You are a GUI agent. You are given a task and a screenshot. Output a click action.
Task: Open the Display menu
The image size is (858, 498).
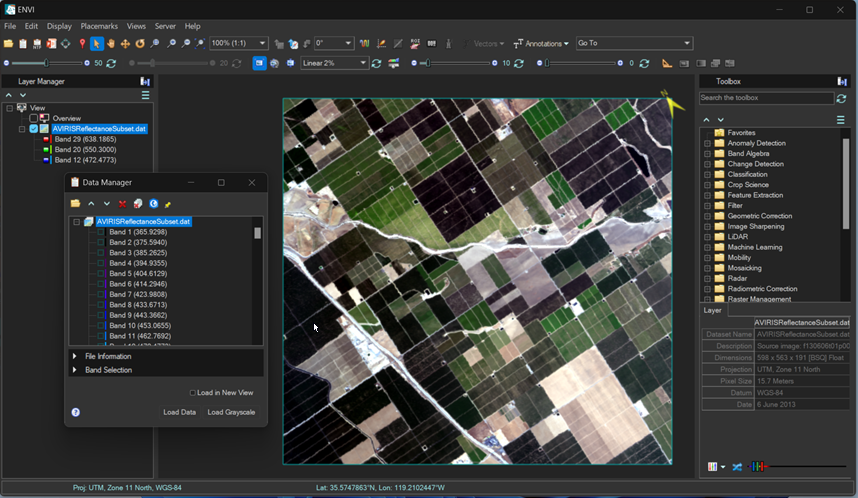(59, 26)
